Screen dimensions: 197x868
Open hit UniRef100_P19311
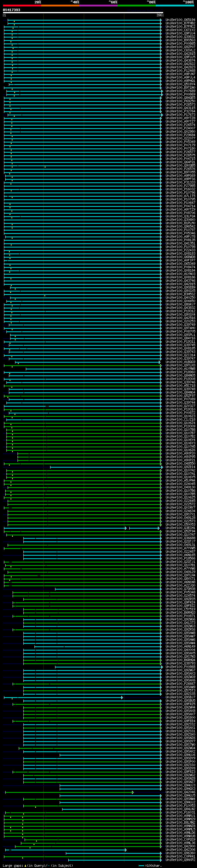180,341
